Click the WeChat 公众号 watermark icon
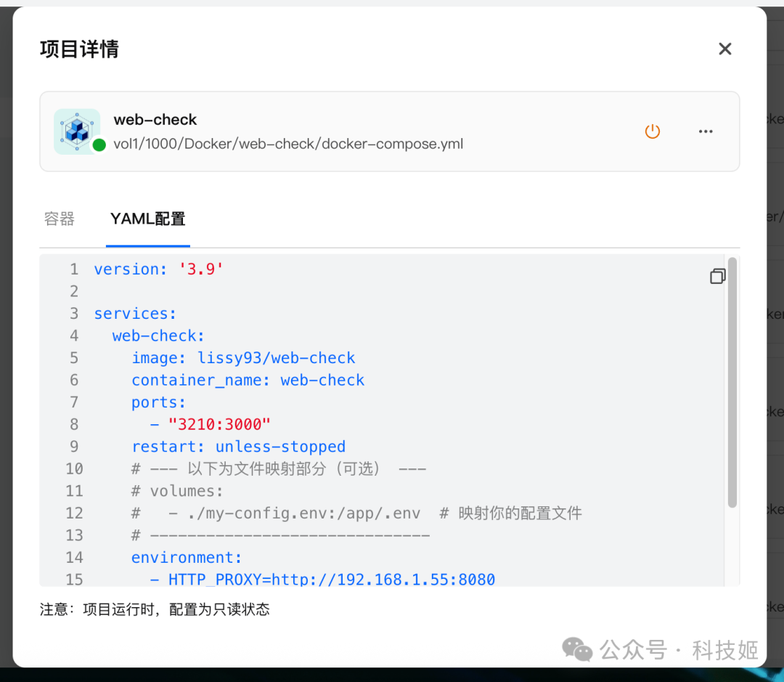This screenshot has width=784, height=682. (x=578, y=649)
